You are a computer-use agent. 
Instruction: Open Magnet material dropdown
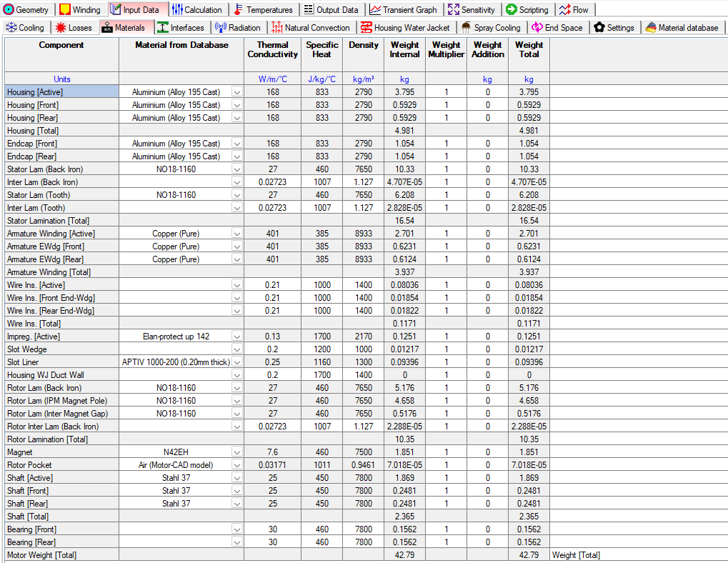point(236,452)
